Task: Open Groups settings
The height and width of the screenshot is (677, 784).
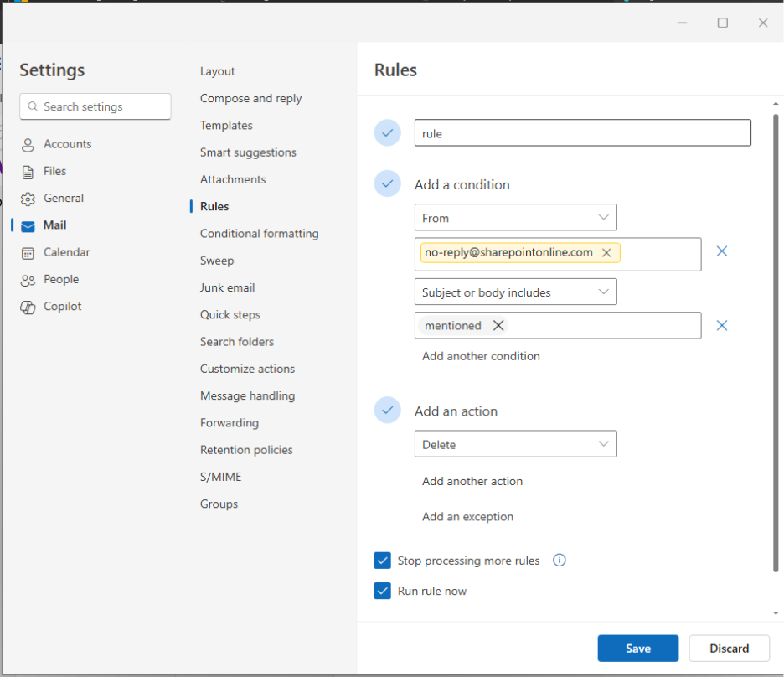Action: pos(219,504)
